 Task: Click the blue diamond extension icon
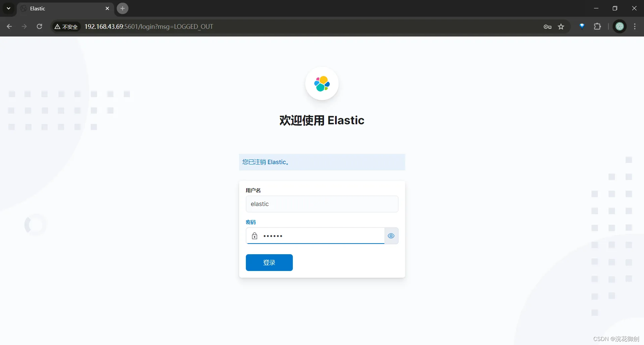pyautogui.click(x=582, y=26)
